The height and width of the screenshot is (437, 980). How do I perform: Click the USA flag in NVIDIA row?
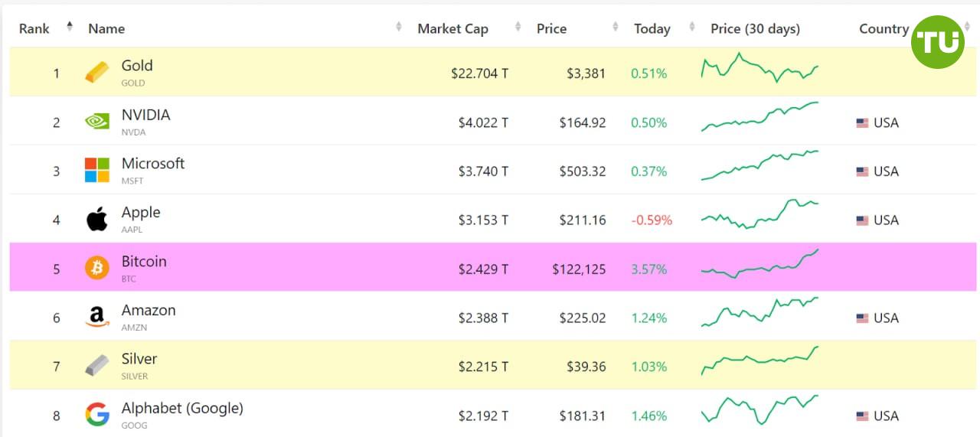click(862, 122)
